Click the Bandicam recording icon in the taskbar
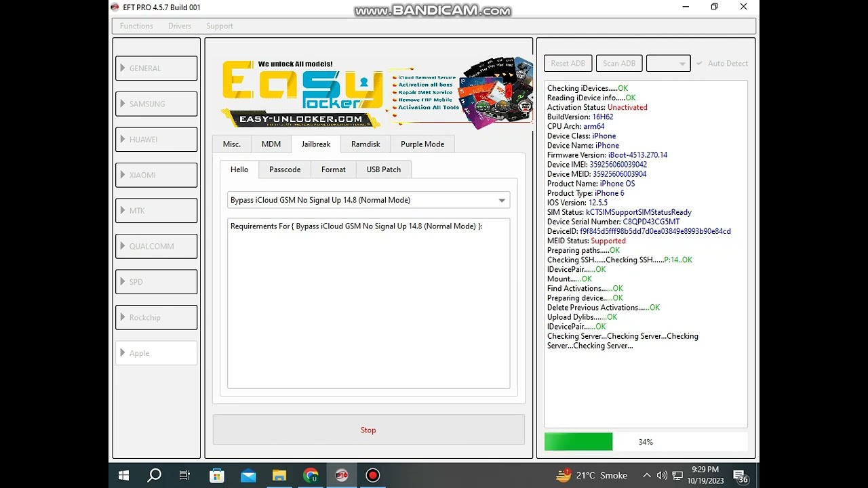 click(372, 475)
